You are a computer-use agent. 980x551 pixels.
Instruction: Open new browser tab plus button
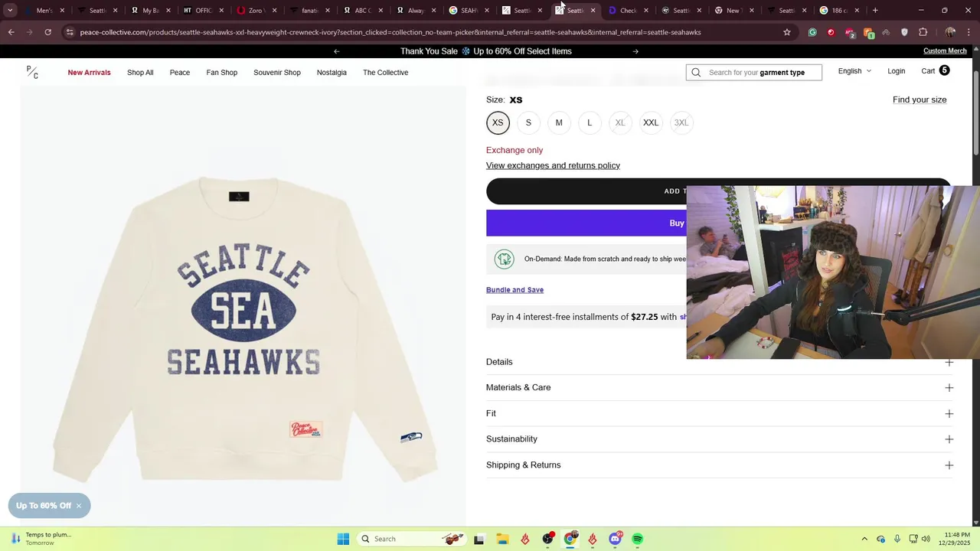[x=875, y=11]
